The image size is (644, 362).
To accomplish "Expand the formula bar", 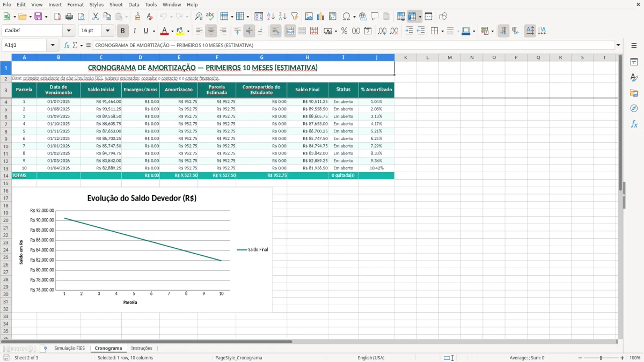I will 618,45.
